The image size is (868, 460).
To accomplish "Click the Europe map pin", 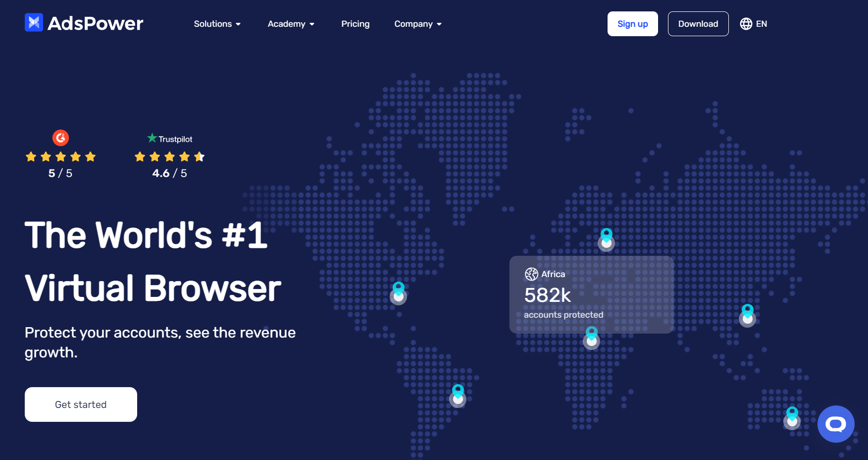I will (607, 239).
